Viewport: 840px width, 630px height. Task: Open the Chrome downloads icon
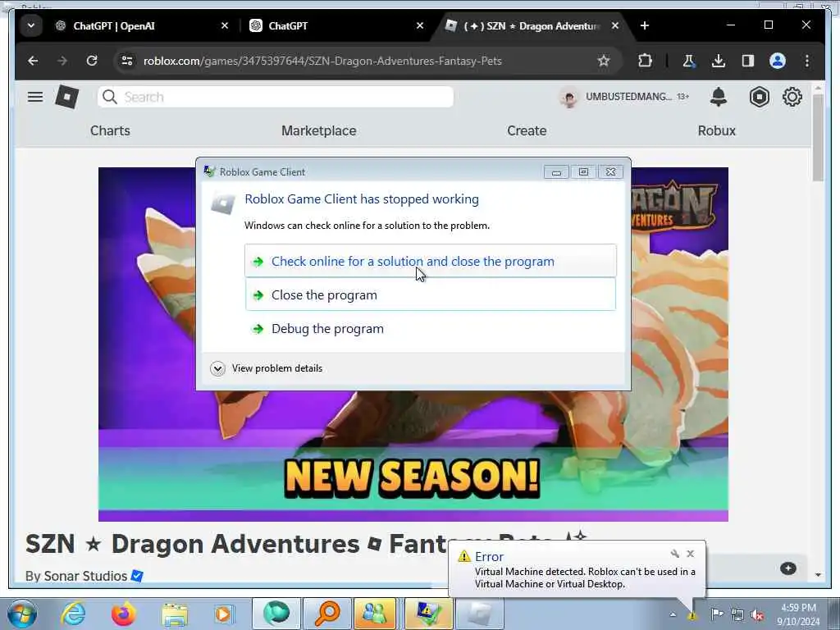pyautogui.click(x=719, y=61)
